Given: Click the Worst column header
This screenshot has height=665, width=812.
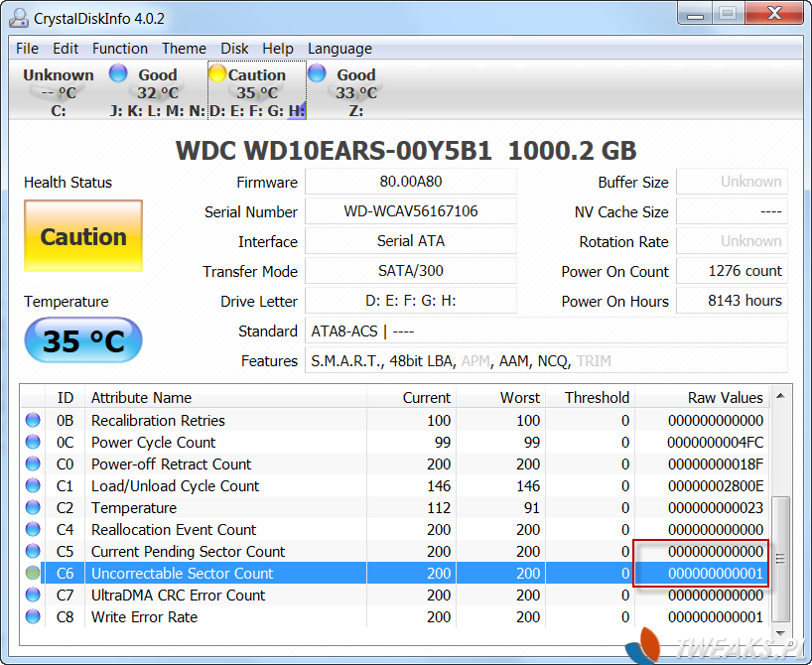Looking at the screenshot, I should 500,397.
